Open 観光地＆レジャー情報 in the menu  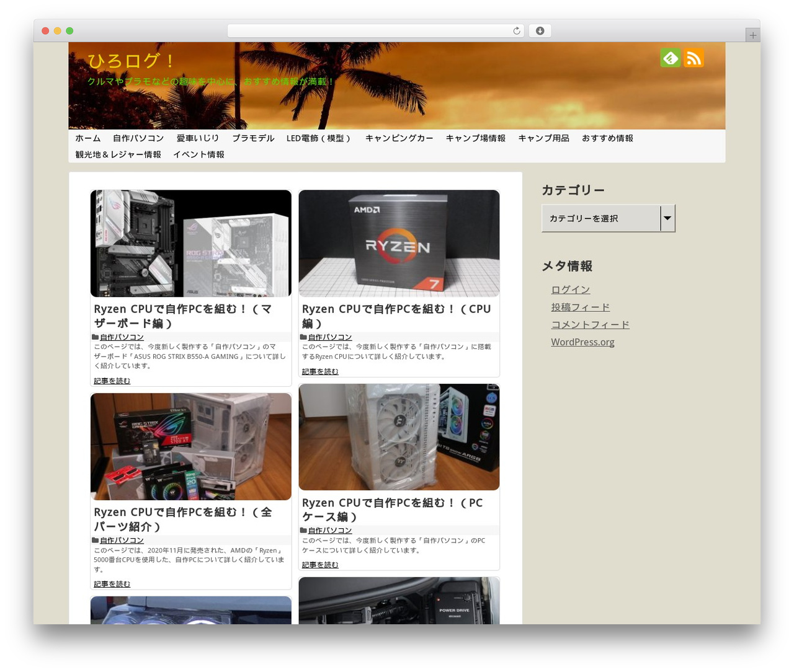point(118,154)
